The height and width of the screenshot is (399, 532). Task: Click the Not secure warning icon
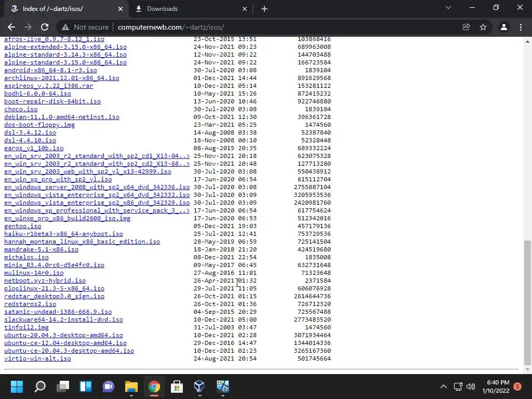[65, 27]
